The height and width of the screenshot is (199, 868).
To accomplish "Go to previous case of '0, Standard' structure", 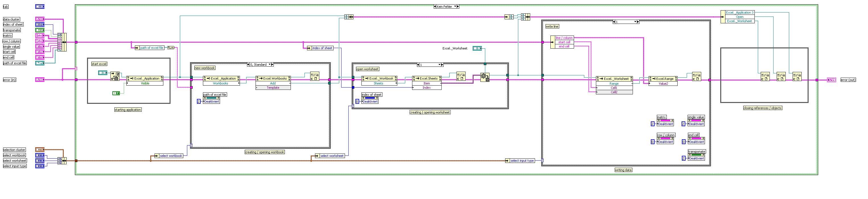I will [x=248, y=64].
